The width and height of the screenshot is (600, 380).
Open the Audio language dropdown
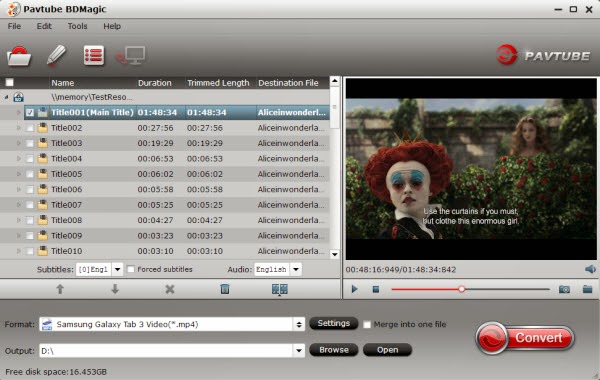(x=296, y=269)
